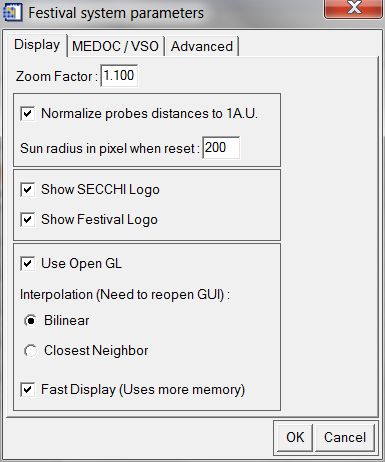Click the Use Open GL label
Screen dimensions: 385x462
(81, 264)
